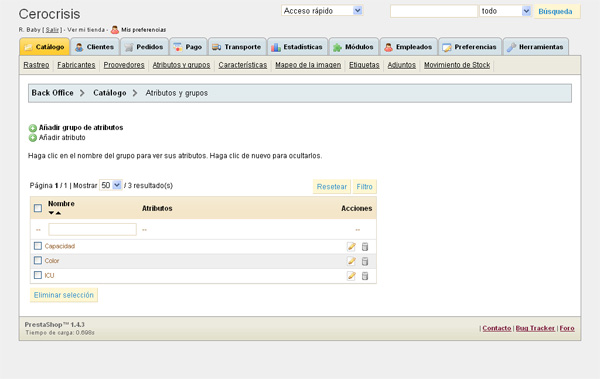Viewport: 600px width, 379px height.
Task: Click the Cerocrisis shop title
Action: pyautogui.click(x=49, y=14)
